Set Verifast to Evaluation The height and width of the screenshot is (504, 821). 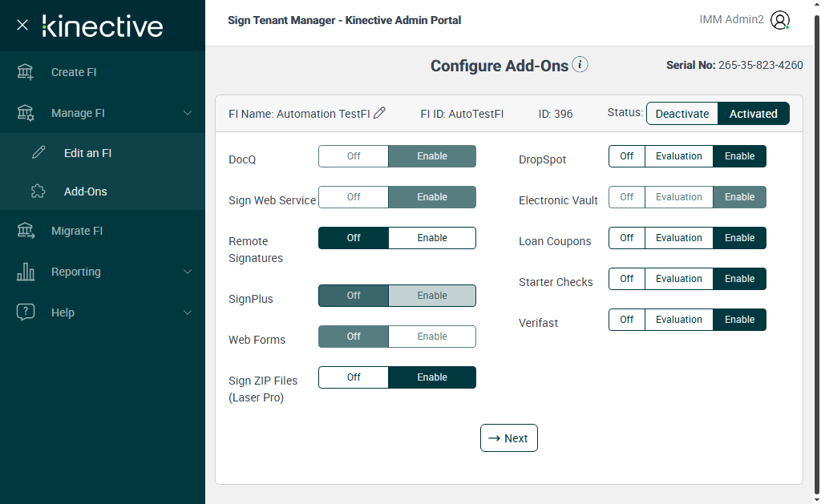678,319
